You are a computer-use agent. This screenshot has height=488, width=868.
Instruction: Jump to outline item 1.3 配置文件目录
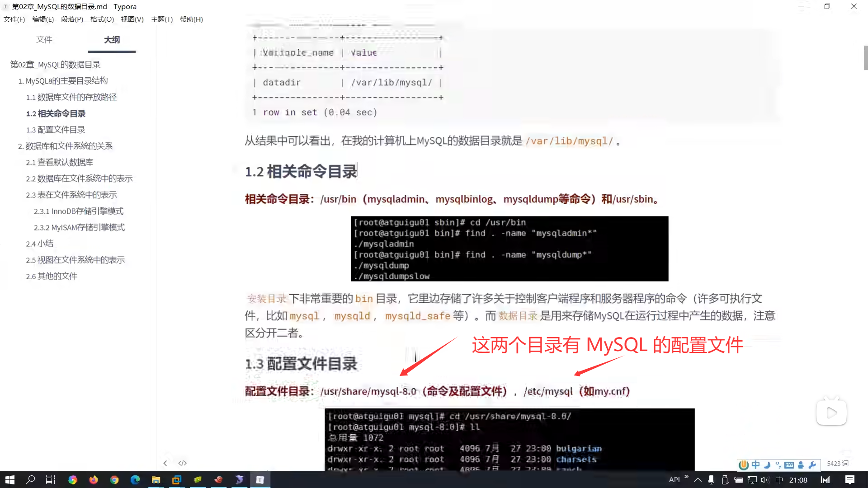(x=56, y=130)
